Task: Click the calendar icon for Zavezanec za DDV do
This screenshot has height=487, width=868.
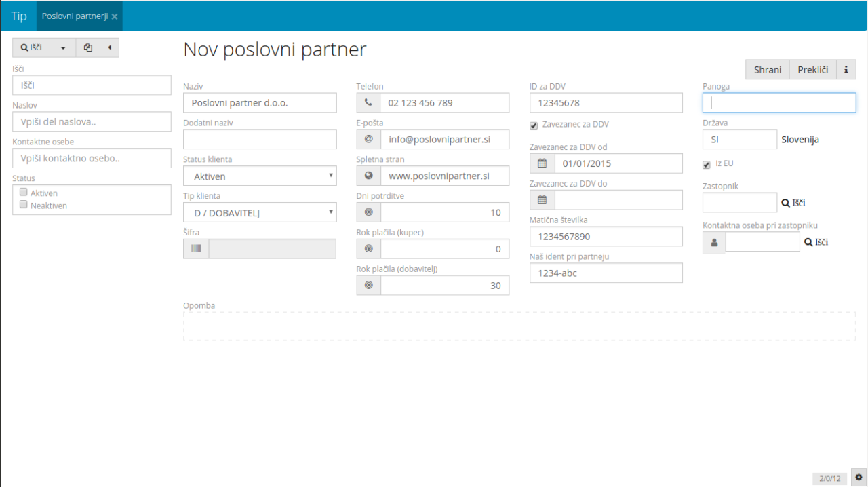Action: pyautogui.click(x=542, y=200)
